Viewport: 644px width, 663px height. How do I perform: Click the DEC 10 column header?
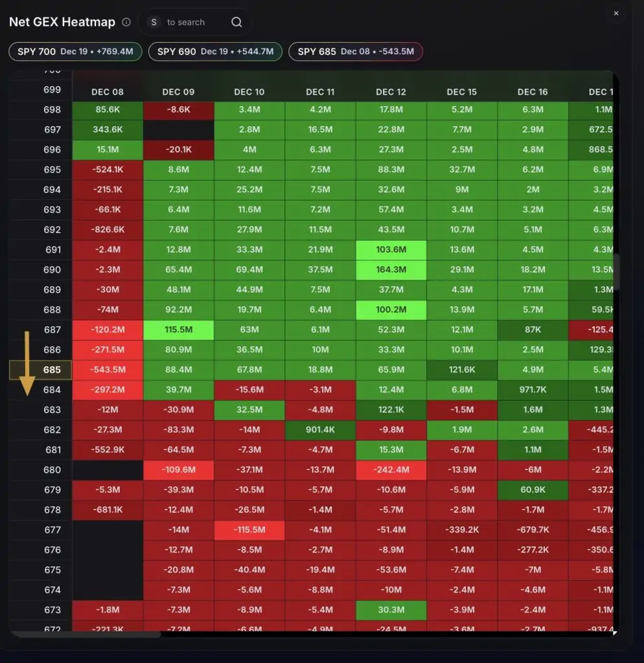coord(249,92)
